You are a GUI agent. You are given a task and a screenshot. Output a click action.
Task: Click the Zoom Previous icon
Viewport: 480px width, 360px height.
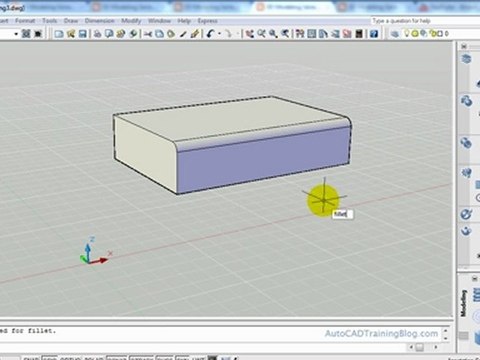[285, 34]
